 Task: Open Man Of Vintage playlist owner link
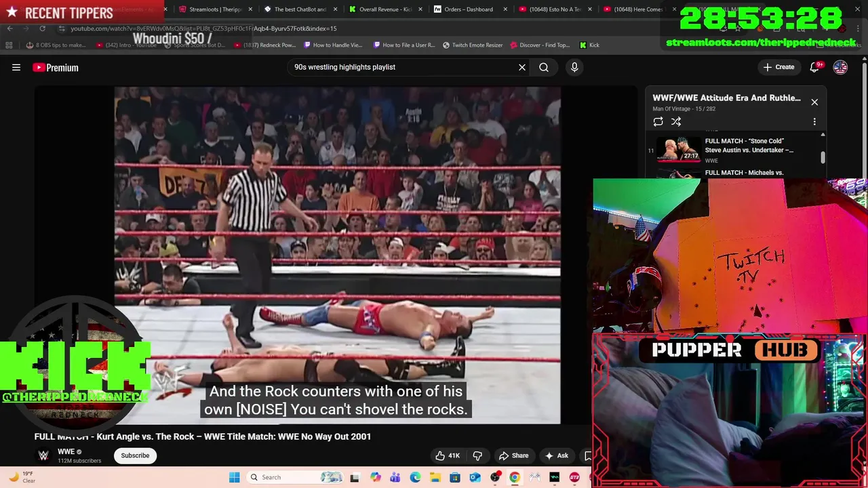click(673, 108)
